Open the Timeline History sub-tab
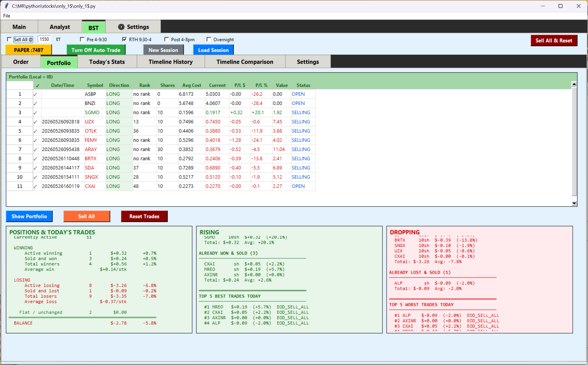Viewport: 588px width, 365px height. (171, 62)
